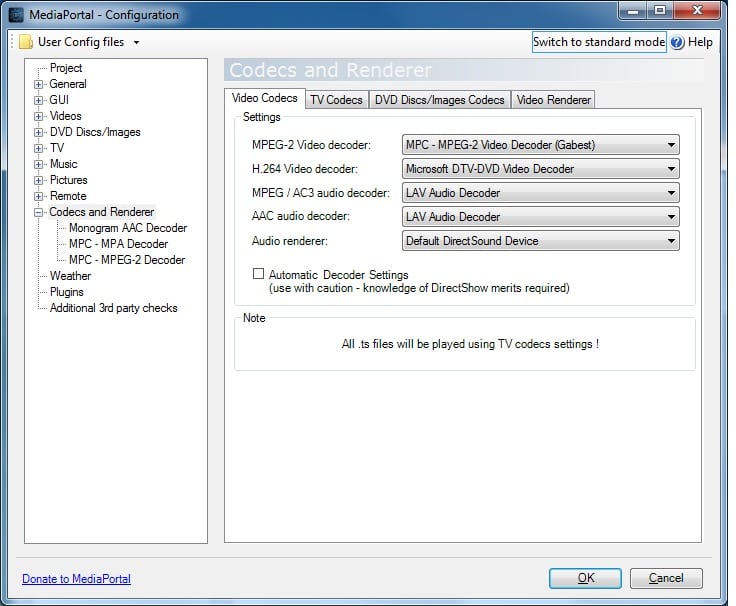Screen dimensions: 736x606
Task: Enable Automatic Decoder Settings checkbox
Action: click(259, 274)
